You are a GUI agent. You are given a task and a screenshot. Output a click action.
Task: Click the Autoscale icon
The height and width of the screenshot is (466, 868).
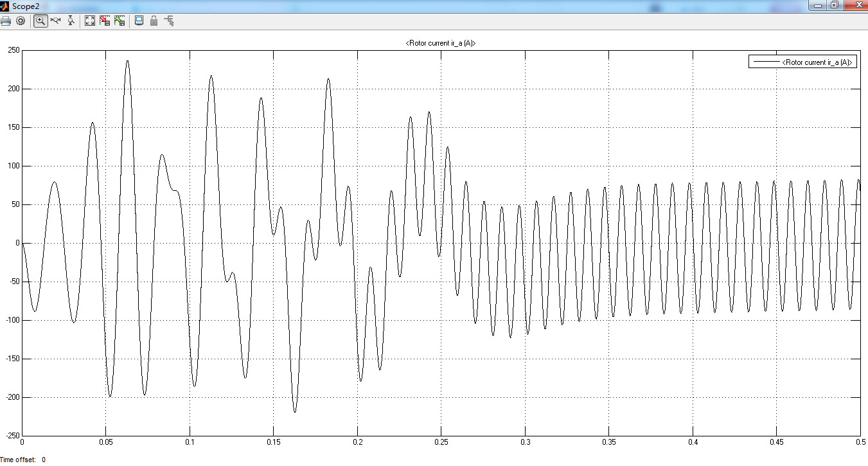pyautogui.click(x=90, y=21)
